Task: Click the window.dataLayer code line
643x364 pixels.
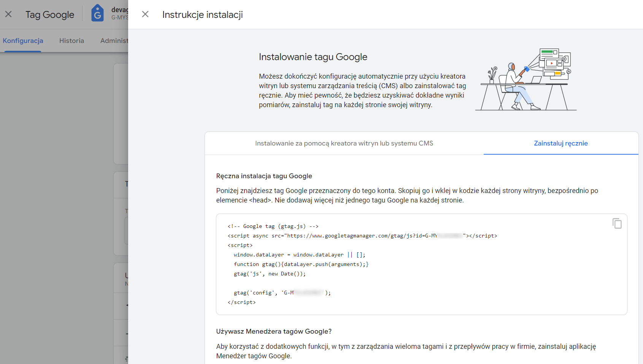Action: click(299, 255)
